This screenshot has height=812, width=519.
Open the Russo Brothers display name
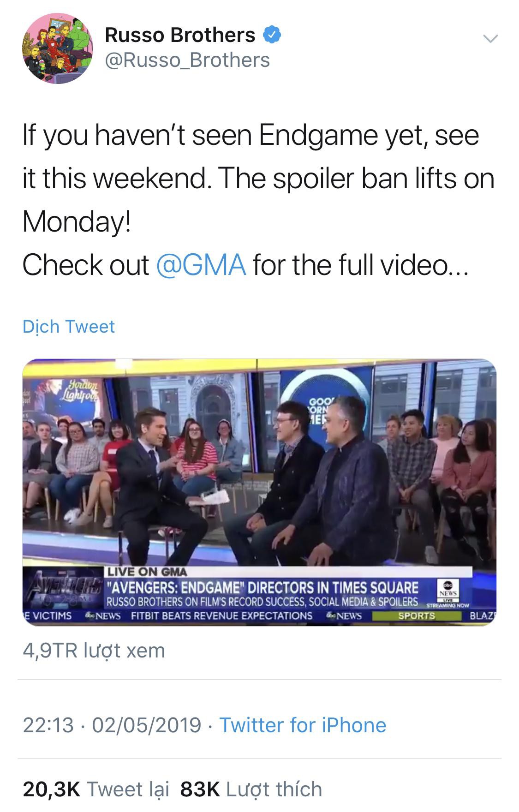[x=180, y=35]
